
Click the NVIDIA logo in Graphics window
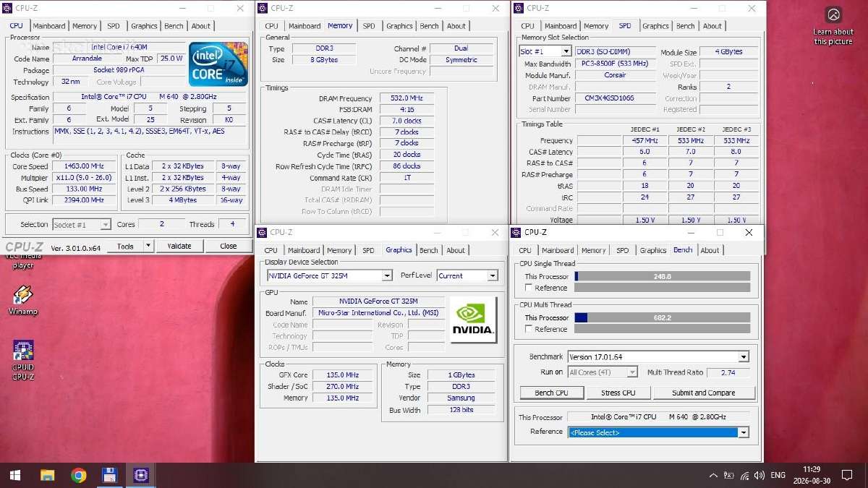click(474, 319)
